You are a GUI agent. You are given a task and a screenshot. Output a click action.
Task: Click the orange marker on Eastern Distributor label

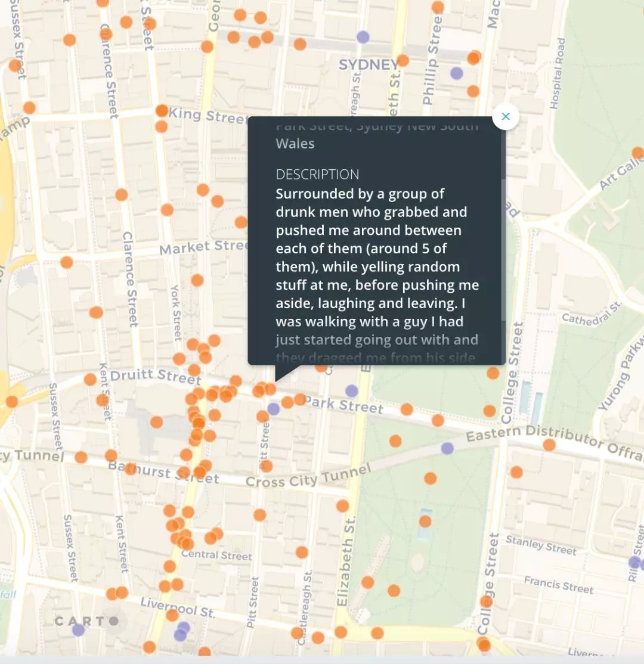549,445
